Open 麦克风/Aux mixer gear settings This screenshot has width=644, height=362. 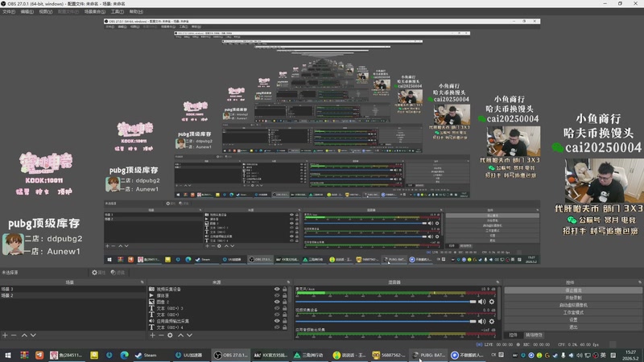tap(492, 302)
